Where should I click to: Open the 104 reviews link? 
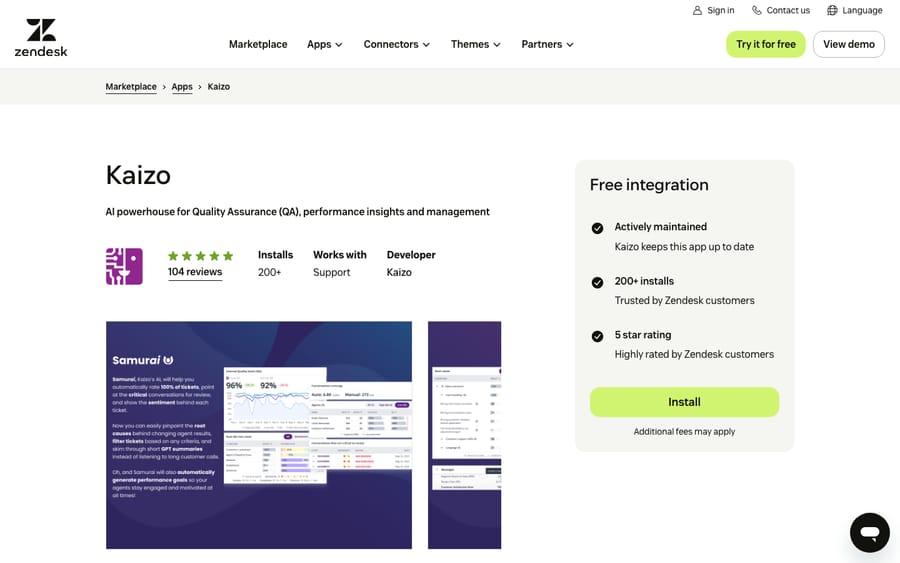click(x=195, y=272)
